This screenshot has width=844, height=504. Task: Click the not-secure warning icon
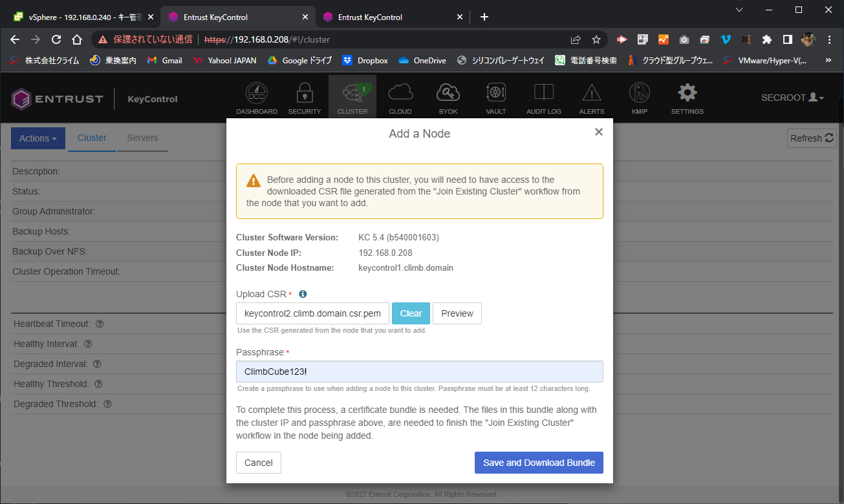click(102, 39)
